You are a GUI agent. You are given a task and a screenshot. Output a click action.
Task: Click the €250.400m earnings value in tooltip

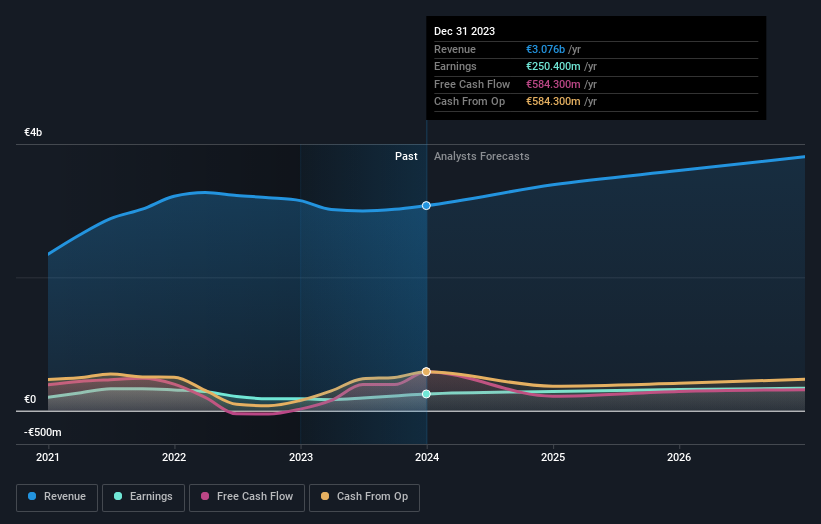[553, 66]
